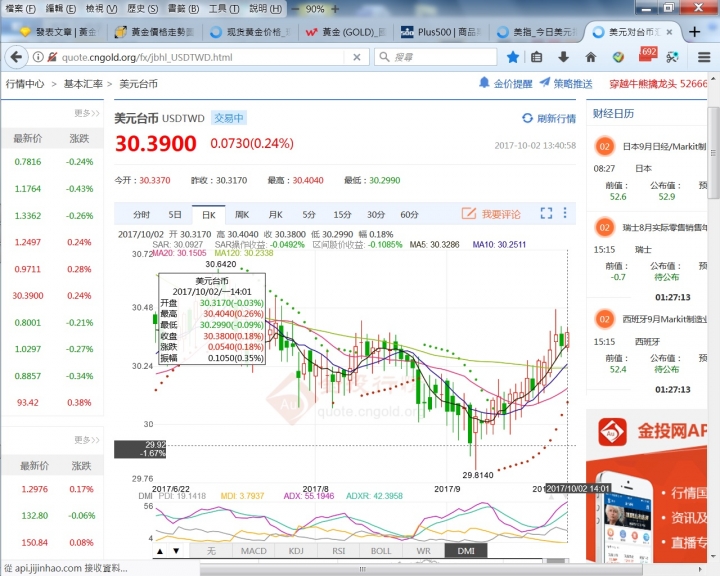The height and width of the screenshot is (576, 720).
Task: Open the 策略推送 chart icon link
Action: click(x=544, y=83)
